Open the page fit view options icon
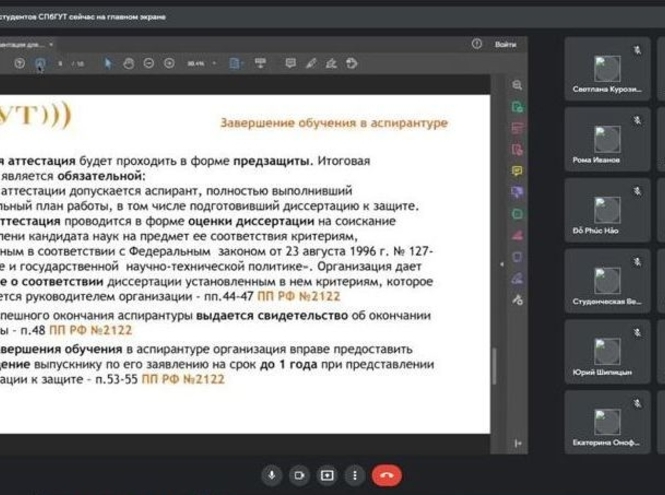This screenshot has width=665, height=495. (235, 64)
